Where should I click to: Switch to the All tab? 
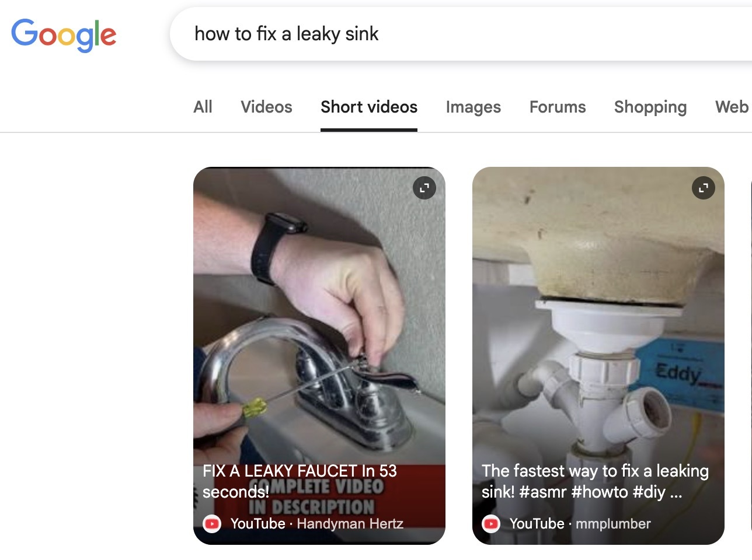coord(203,107)
